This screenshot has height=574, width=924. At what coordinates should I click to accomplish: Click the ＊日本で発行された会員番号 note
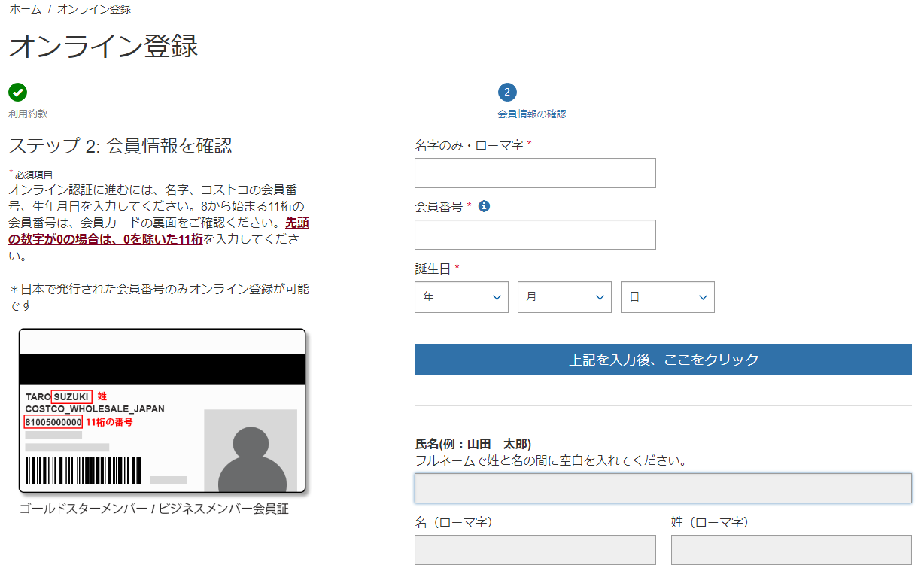tap(159, 297)
